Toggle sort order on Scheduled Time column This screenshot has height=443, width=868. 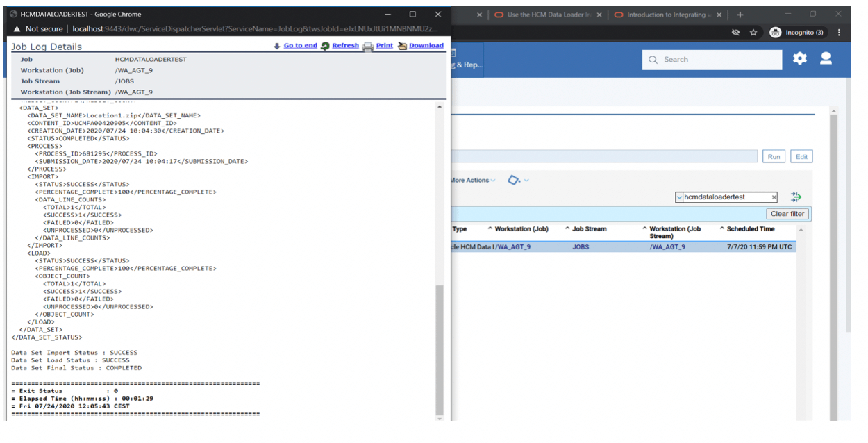(723, 228)
